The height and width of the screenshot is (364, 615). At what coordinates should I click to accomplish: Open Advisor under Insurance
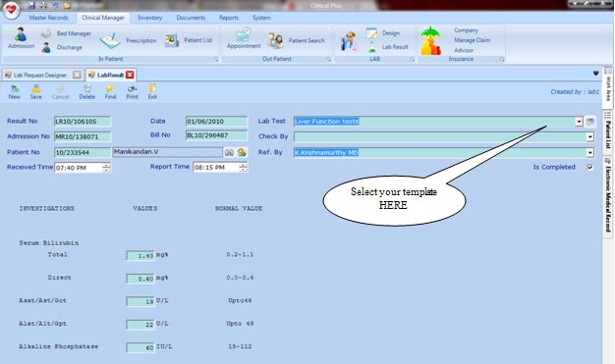tap(464, 50)
